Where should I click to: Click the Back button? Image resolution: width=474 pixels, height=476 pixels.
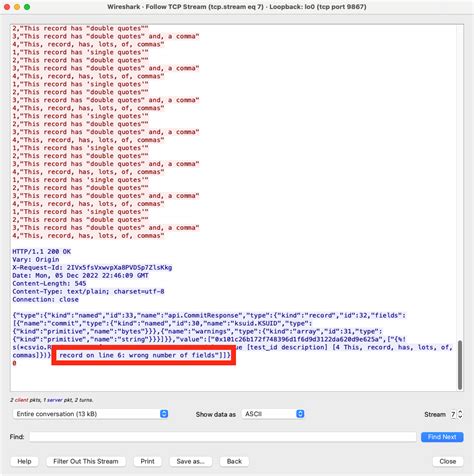coord(234,461)
